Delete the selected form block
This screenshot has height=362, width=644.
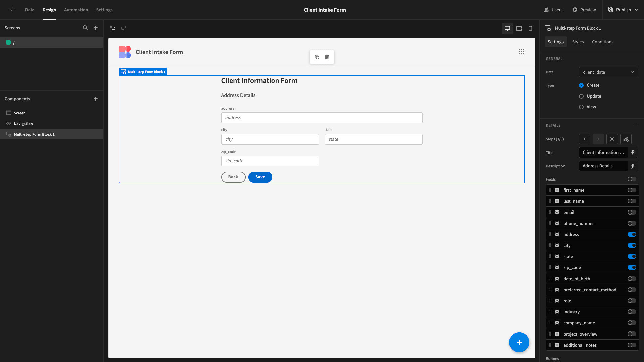[x=327, y=57]
